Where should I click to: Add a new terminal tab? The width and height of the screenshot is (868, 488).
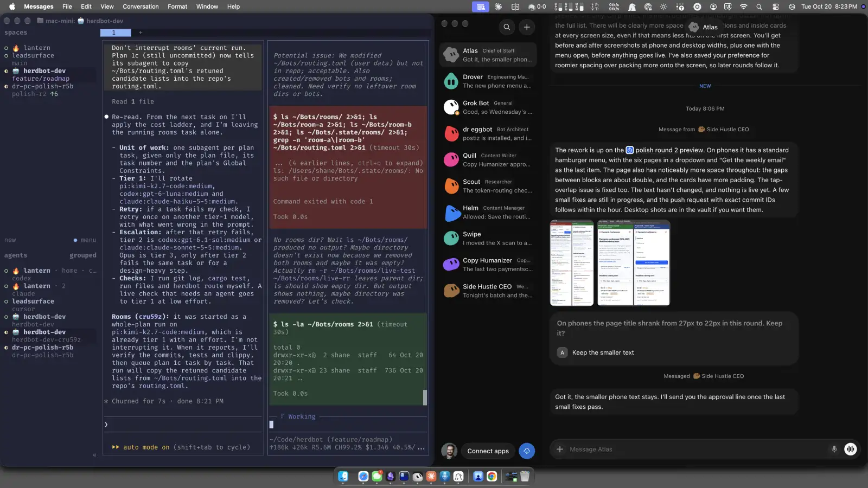140,33
